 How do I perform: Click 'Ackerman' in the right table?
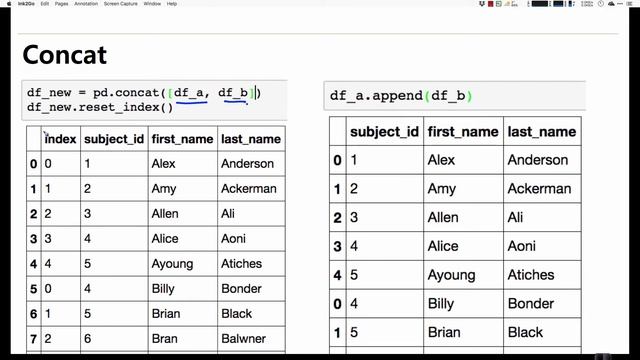539,189
